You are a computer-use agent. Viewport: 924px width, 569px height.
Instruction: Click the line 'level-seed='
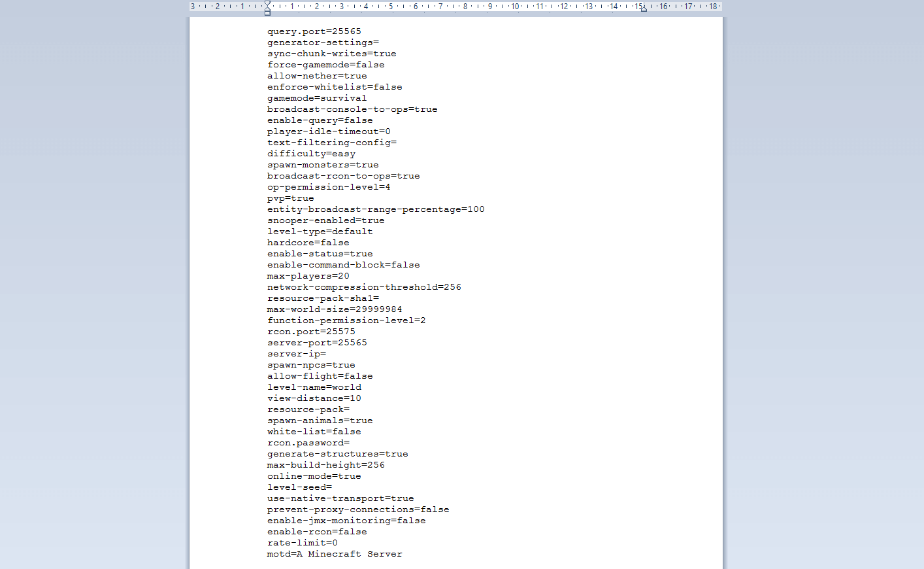point(299,487)
